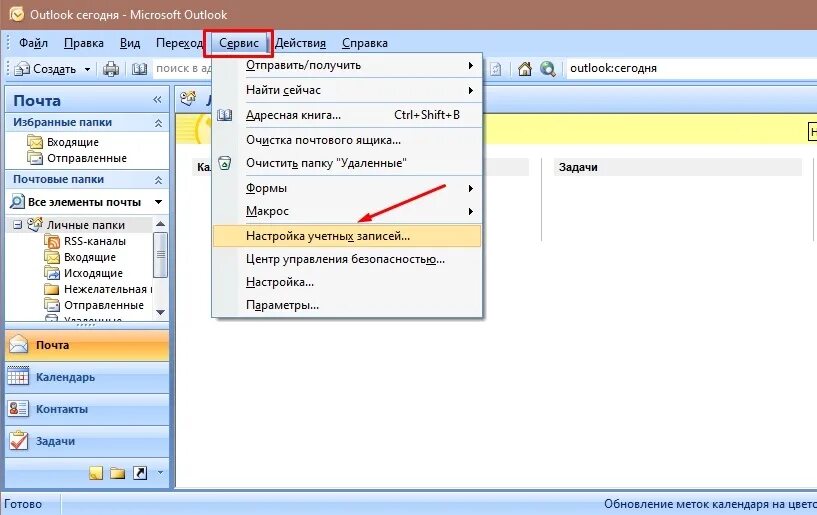Click the Contacts card icon in navigation pane
Screen dimensions: 817x515
[18, 409]
